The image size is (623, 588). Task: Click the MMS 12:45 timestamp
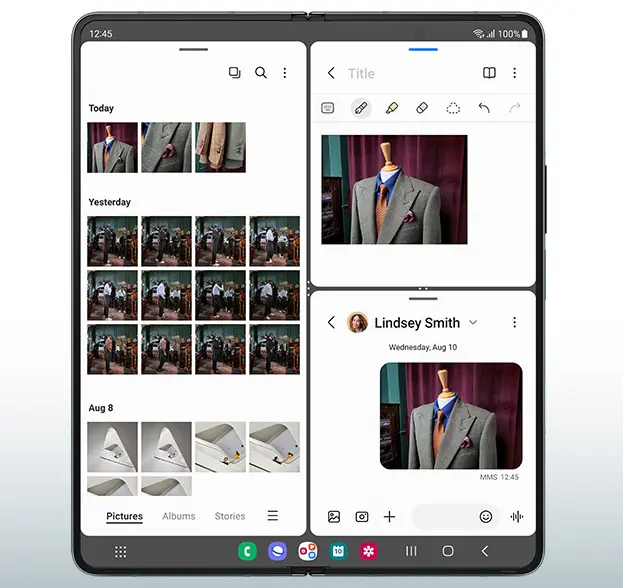point(499,477)
